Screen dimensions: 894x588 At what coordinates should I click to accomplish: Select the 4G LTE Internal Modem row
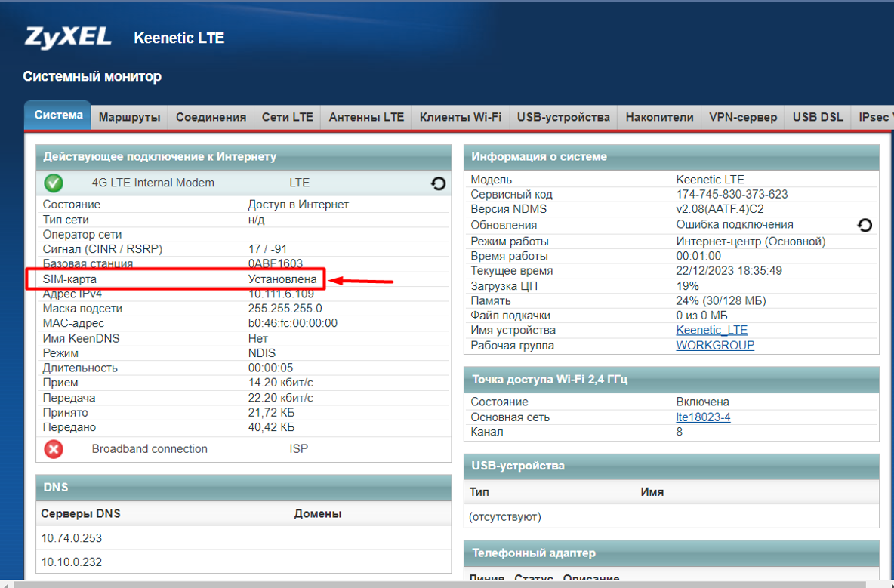point(243,183)
